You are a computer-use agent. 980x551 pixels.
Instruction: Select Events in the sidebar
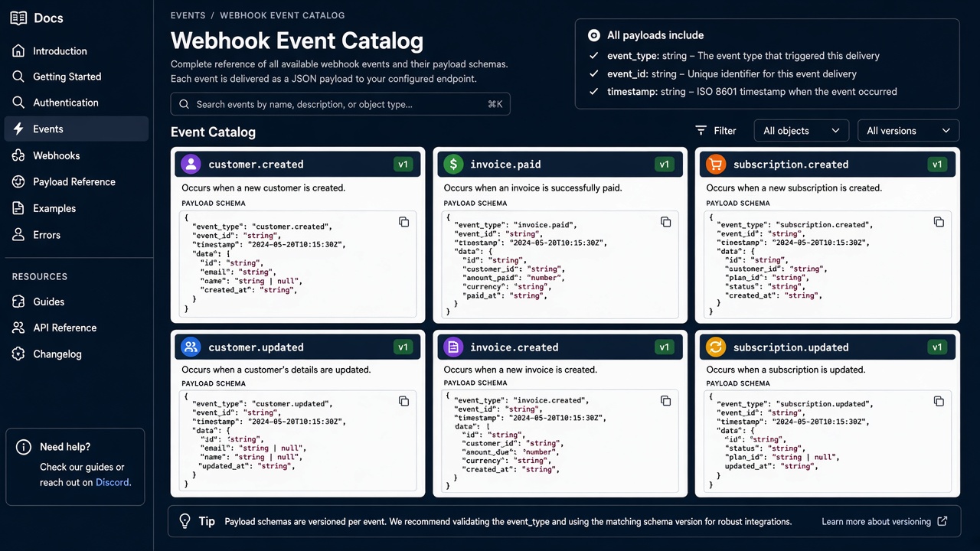(76, 129)
